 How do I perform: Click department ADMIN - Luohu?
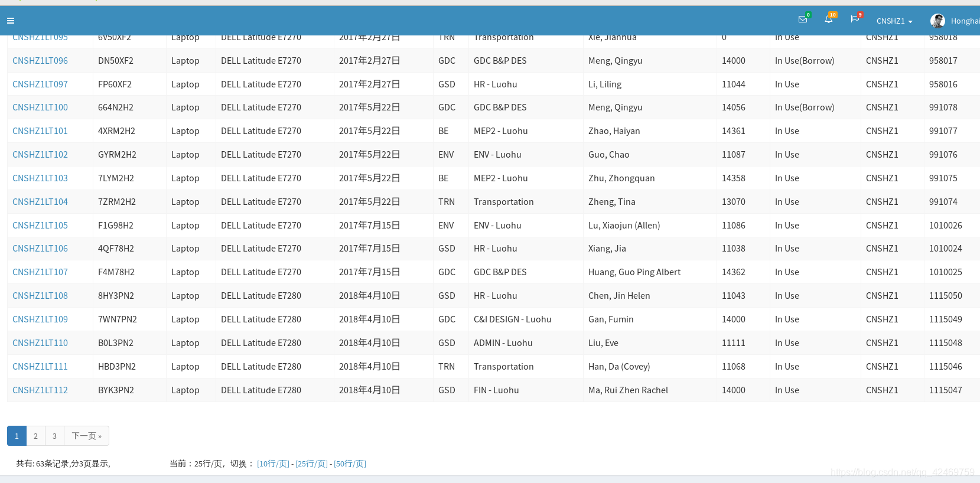(503, 343)
